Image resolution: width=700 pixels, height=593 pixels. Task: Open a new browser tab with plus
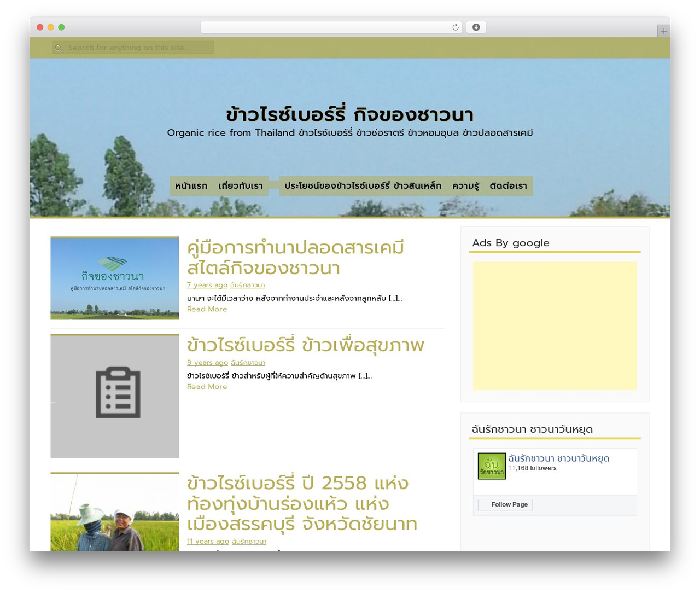coord(663,31)
